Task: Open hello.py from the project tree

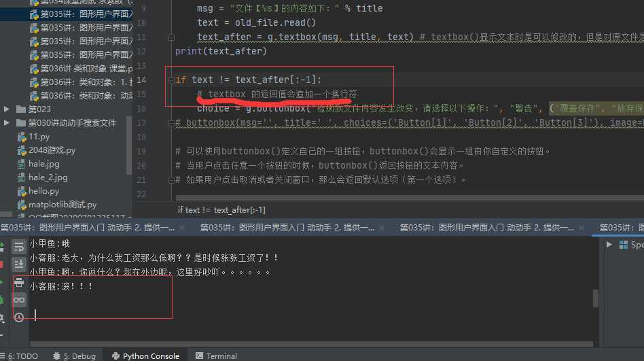Action: [43, 191]
